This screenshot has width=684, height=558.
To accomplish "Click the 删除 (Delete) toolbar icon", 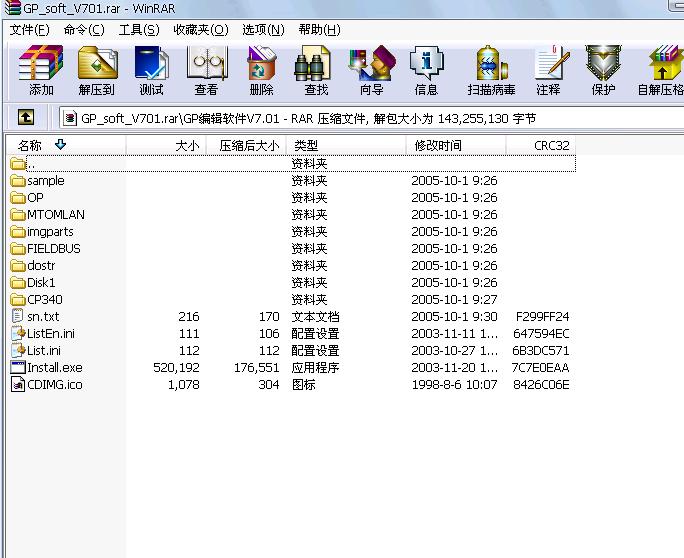I will tap(261, 71).
